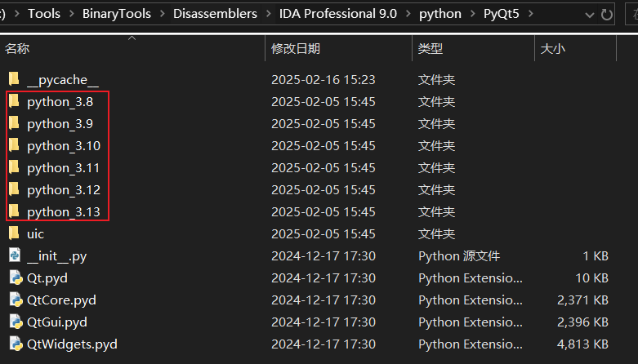Refresh the current folder view
The width and height of the screenshot is (638, 364).
[606, 14]
